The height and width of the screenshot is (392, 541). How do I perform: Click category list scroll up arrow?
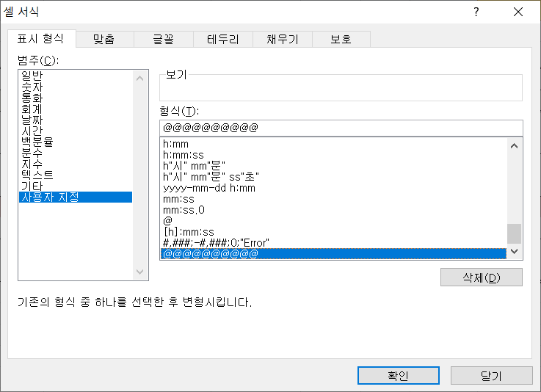pos(139,79)
